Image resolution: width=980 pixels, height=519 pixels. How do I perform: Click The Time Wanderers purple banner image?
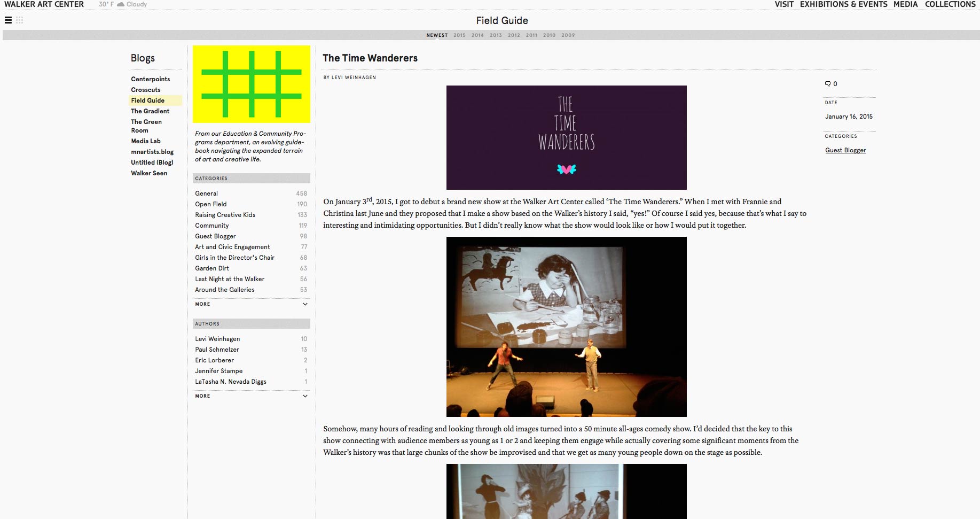tap(566, 137)
